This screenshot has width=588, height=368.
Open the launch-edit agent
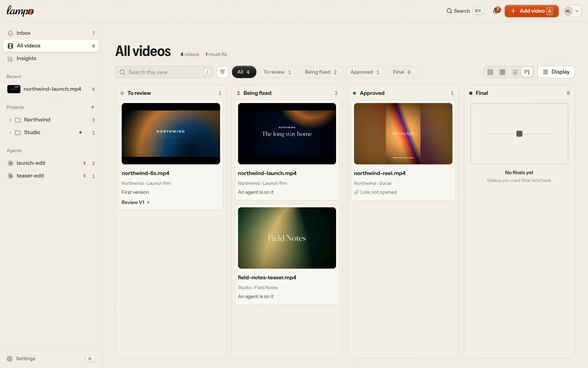51,163
